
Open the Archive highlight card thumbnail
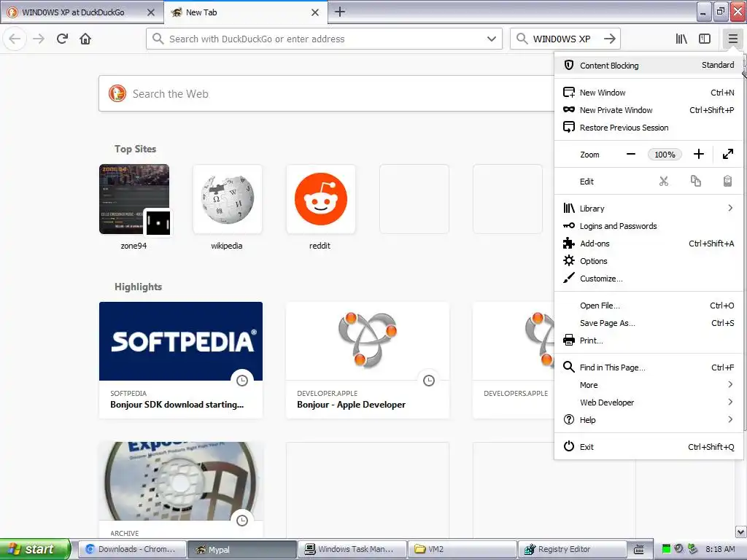click(x=181, y=481)
